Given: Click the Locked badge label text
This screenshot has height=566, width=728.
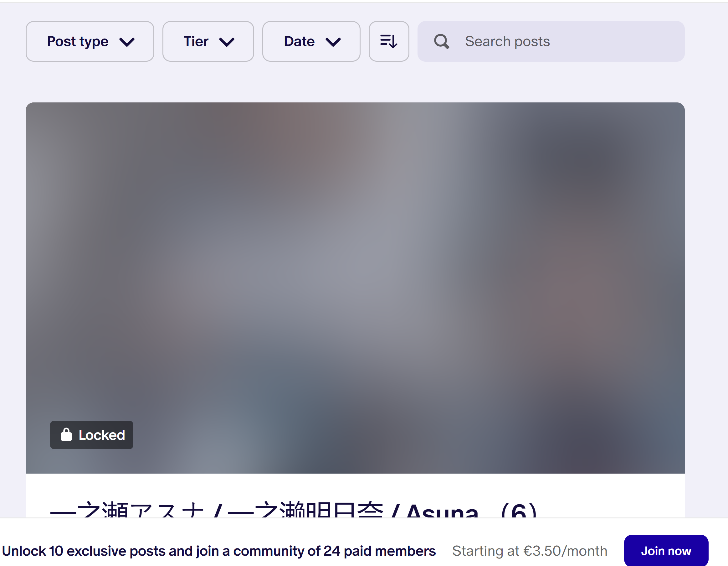Looking at the screenshot, I should tap(102, 435).
